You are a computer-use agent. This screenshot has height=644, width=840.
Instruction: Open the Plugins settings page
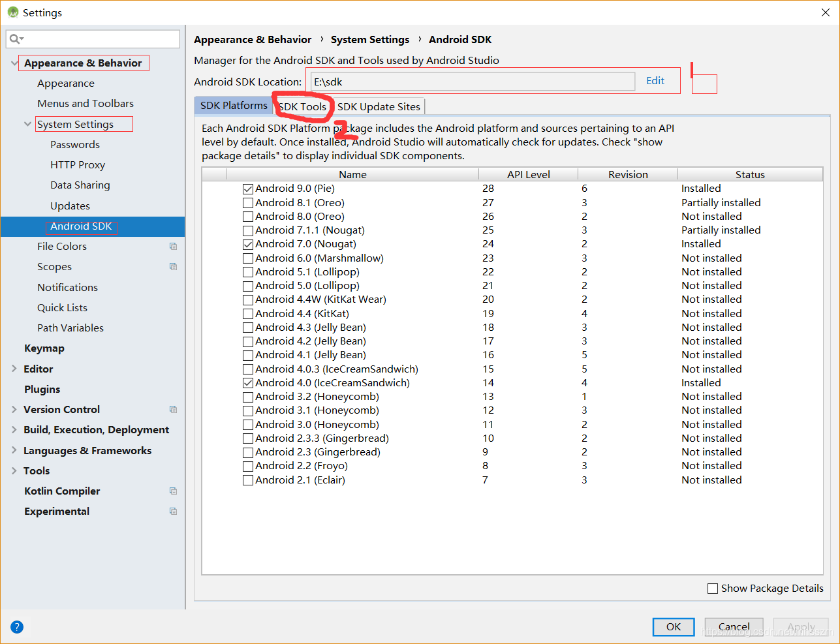coord(42,389)
